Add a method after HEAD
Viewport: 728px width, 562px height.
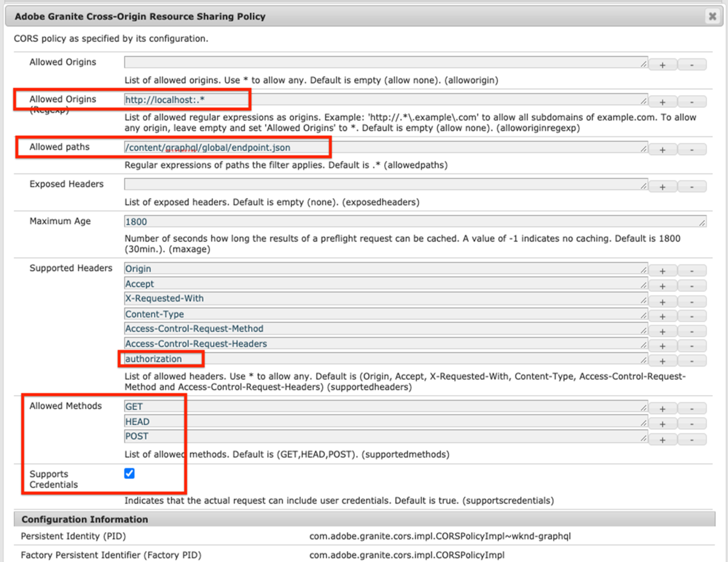tap(662, 424)
